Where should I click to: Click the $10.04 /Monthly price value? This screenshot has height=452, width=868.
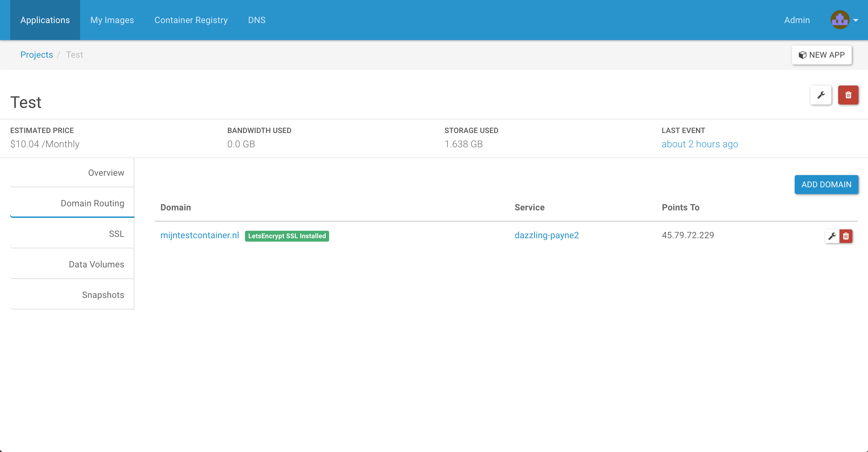[x=45, y=144]
